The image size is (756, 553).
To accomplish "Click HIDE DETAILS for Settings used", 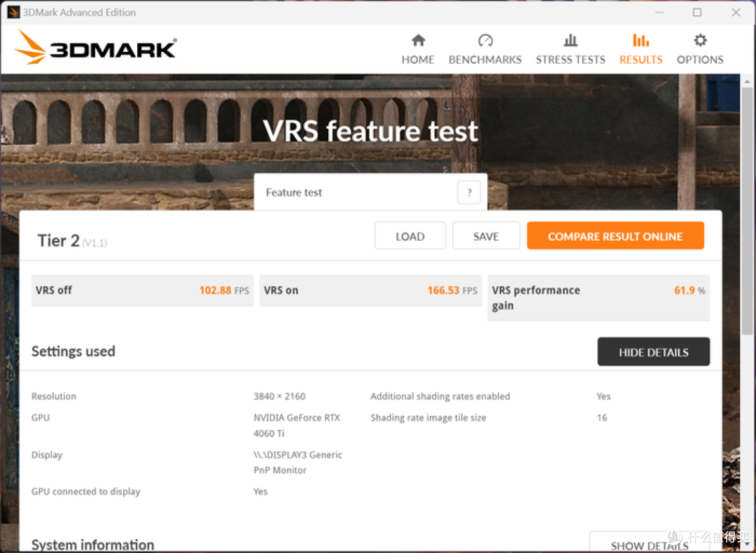I will point(653,352).
